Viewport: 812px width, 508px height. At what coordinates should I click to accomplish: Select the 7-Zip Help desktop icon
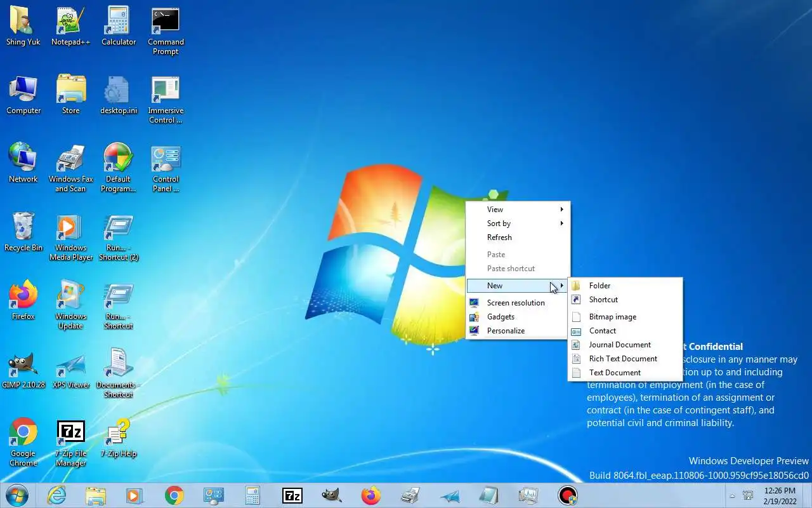[x=119, y=438]
